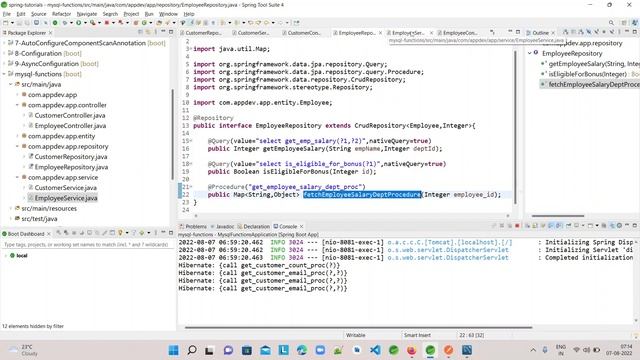Click the green Run play icon in toolbar
The image size is (640, 360).
(78, 23)
